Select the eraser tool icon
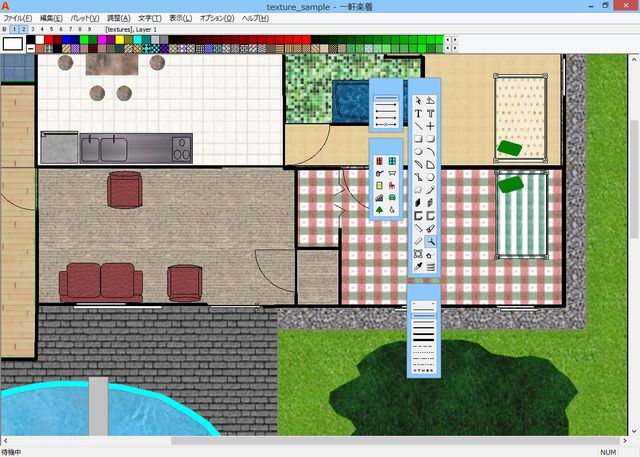The width and height of the screenshot is (640, 457). tap(418, 242)
